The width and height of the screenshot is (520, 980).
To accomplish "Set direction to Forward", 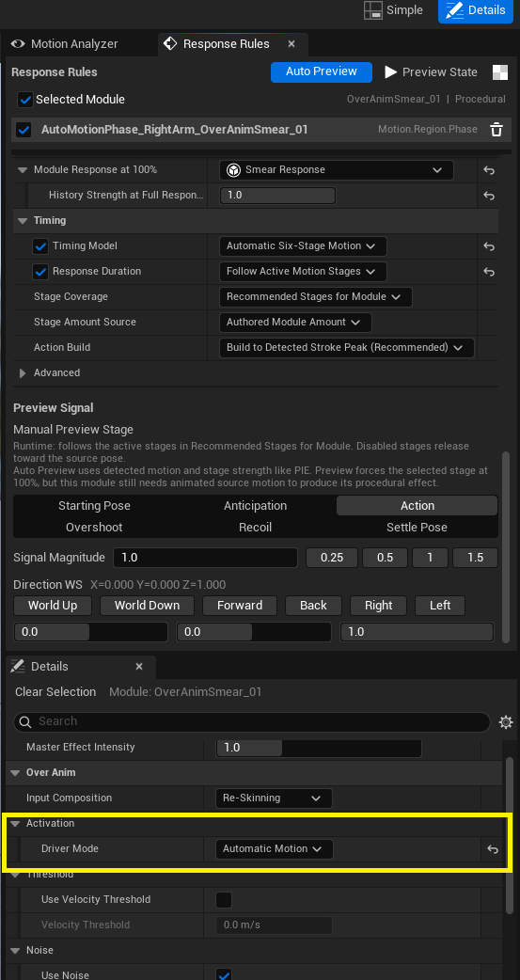I will pos(240,605).
